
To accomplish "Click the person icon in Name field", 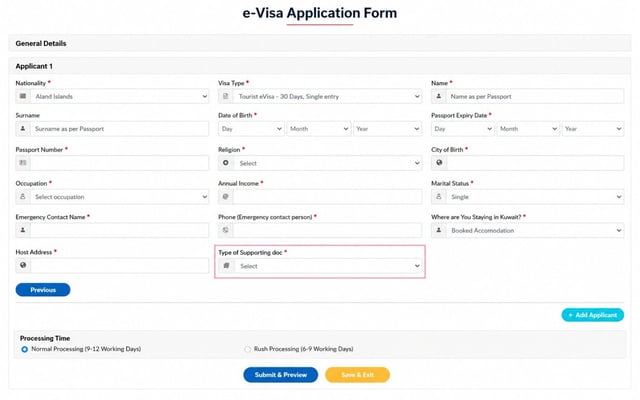I will tap(439, 96).
